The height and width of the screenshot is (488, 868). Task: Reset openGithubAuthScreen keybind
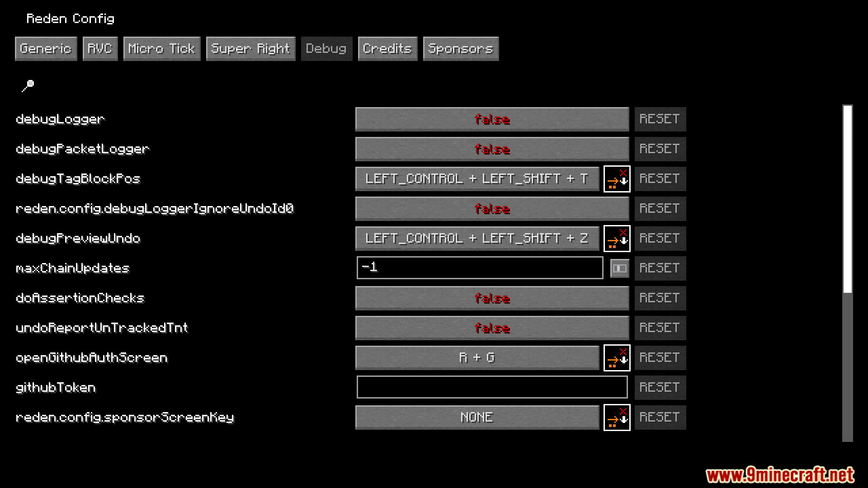point(659,357)
